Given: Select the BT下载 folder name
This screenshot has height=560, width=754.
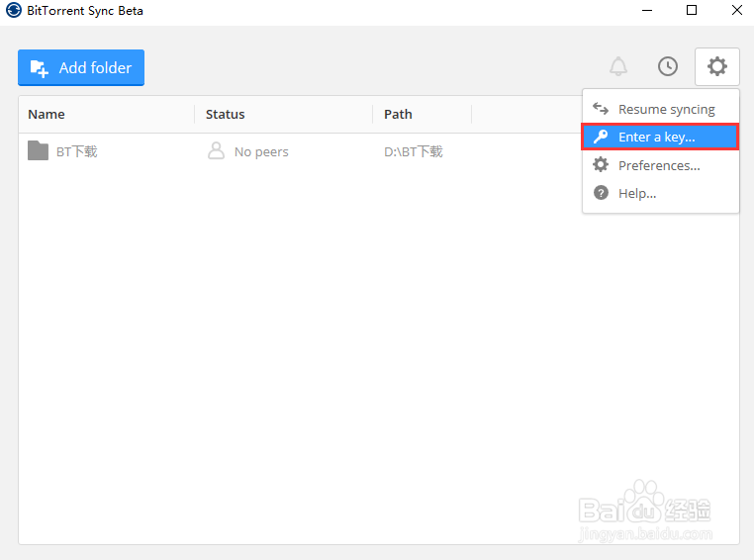Looking at the screenshot, I should [77, 152].
